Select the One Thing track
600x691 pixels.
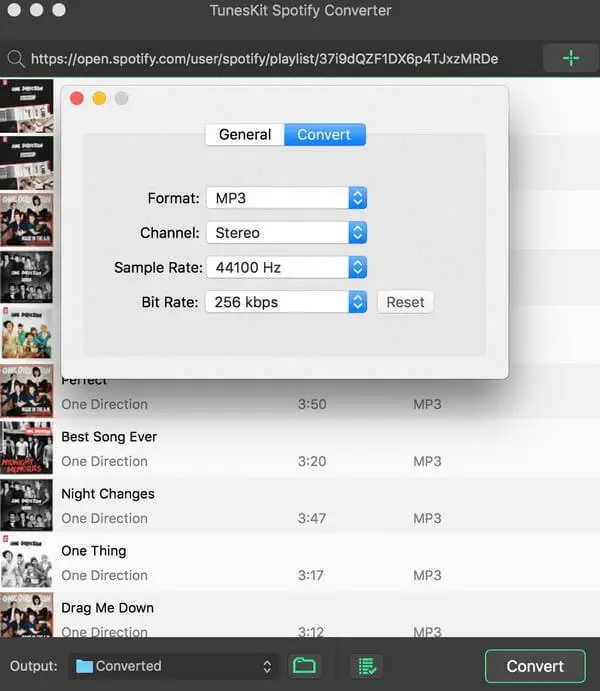tap(300, 562)
